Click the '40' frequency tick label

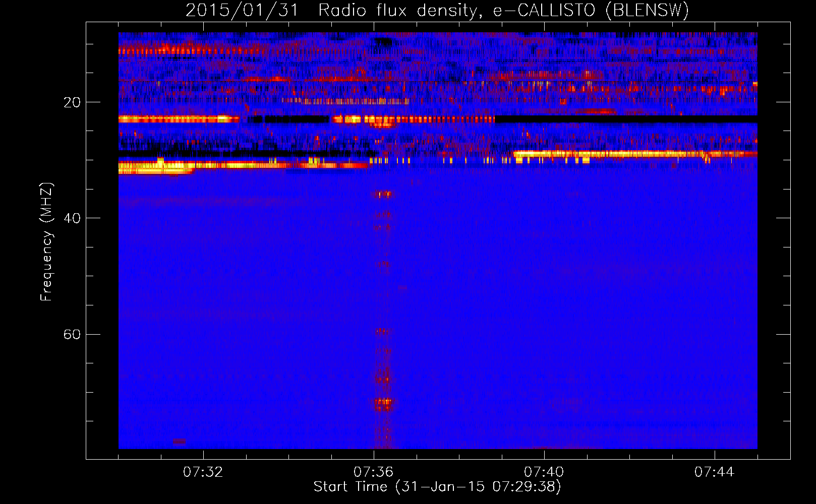72,218
